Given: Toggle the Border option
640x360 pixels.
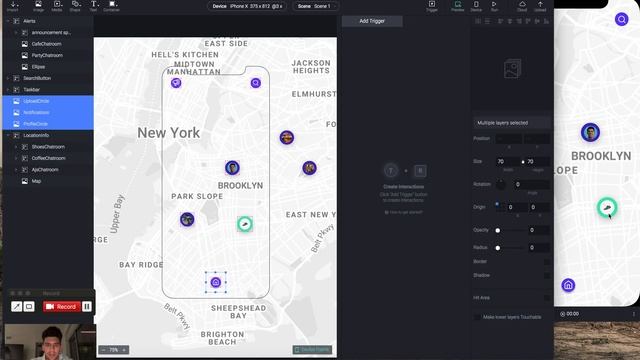Looking at the screenshot, I should [547, 262].
